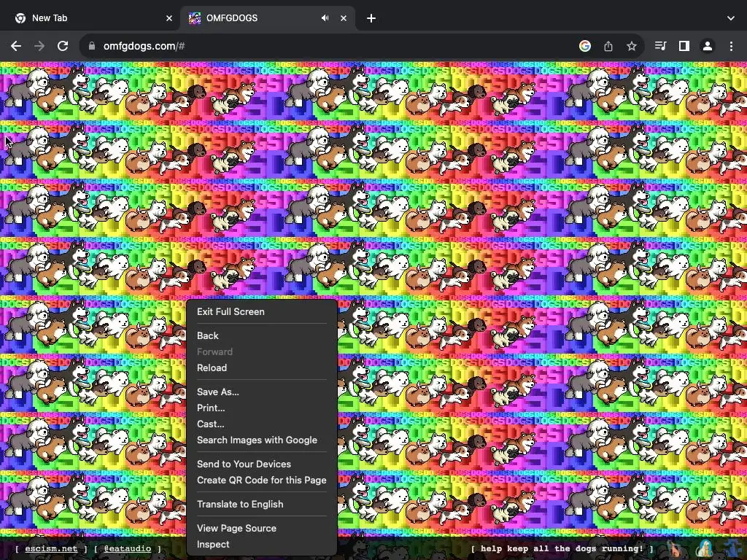Click the orange dog icon in the footer

click(x=675, y=548)
